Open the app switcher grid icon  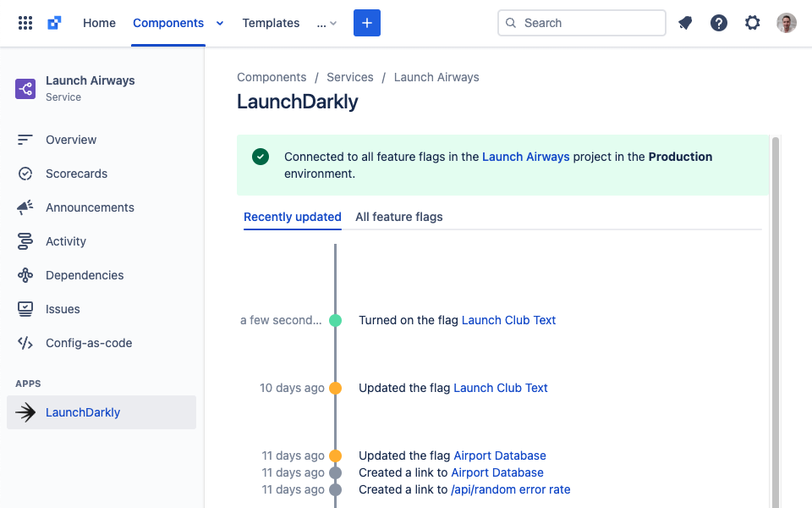(x=25, y=23)
